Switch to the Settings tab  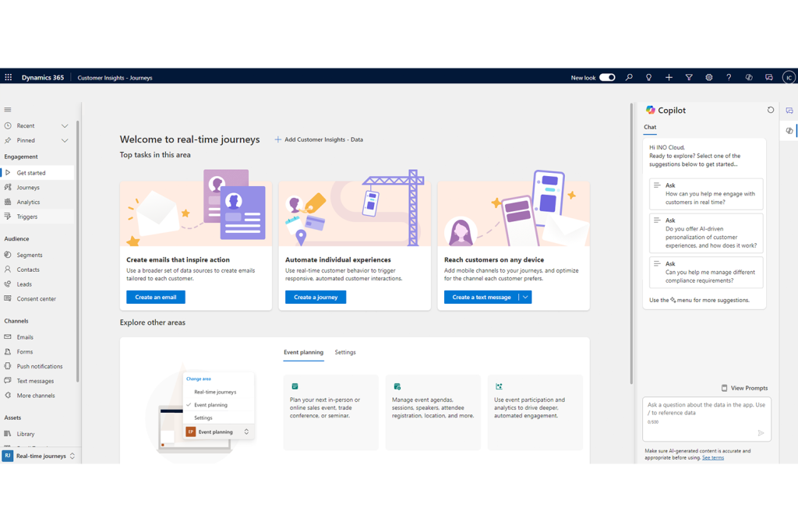(x=345, y=352)
